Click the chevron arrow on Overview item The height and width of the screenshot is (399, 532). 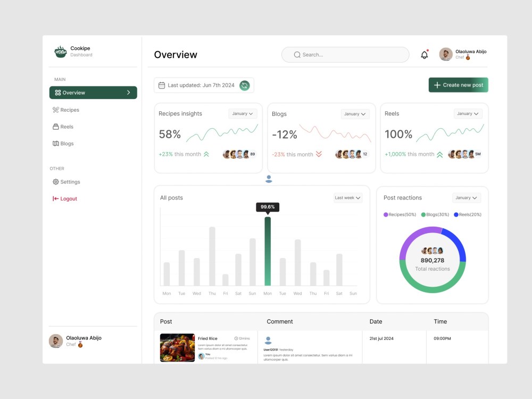pyautogui.click(x=129, y=93)
